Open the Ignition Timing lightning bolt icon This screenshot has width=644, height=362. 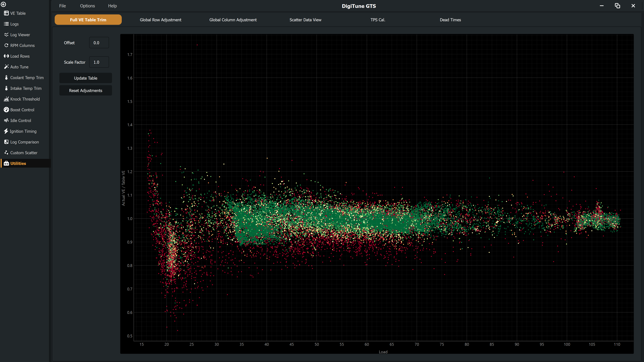[x=6, y=131]
